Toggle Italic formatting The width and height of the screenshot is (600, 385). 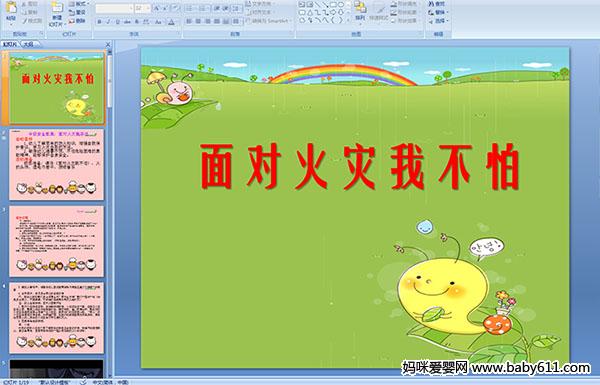point(109,22)
